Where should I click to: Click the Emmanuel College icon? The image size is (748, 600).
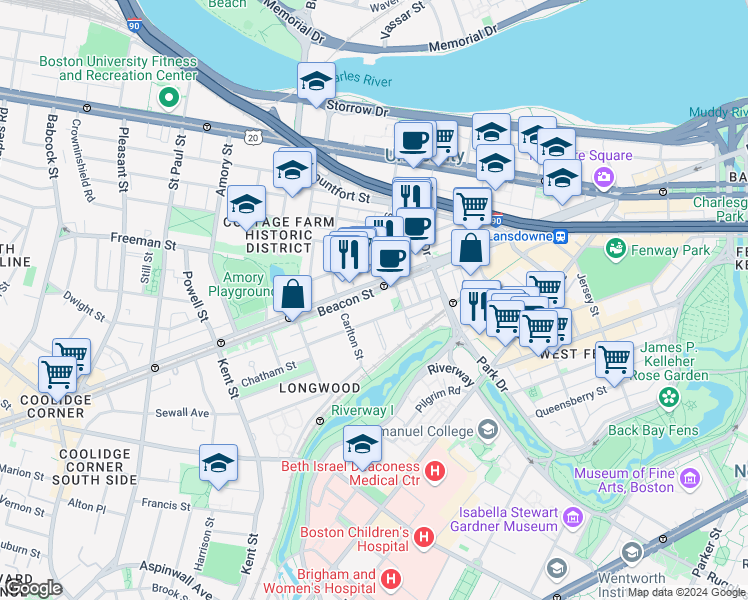pyautogui.click(x=488, y=430)
